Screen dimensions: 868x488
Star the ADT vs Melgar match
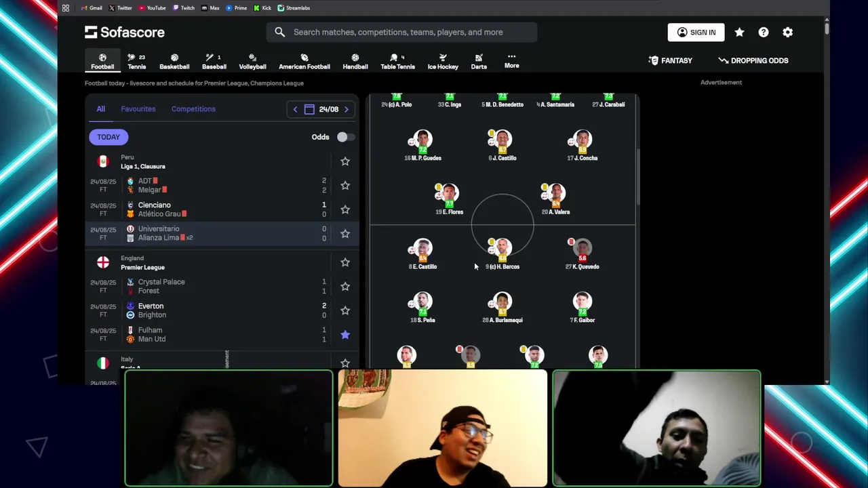pos(345,185)
